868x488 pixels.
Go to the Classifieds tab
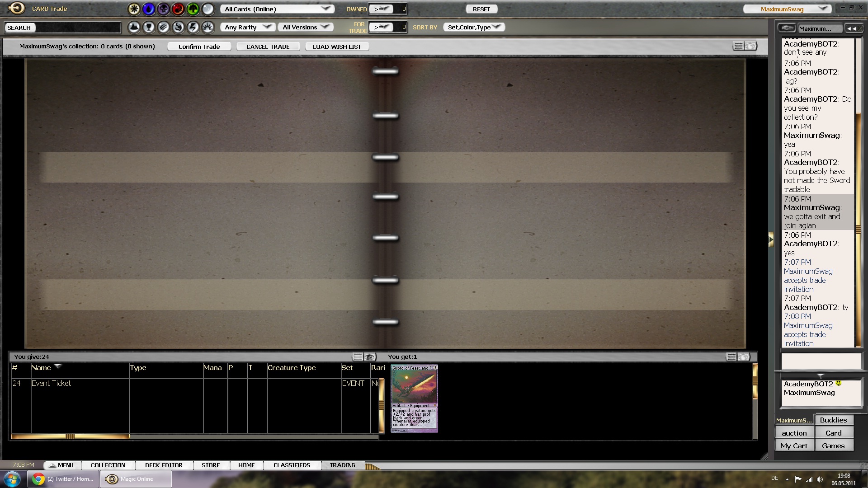coord(292,465)
